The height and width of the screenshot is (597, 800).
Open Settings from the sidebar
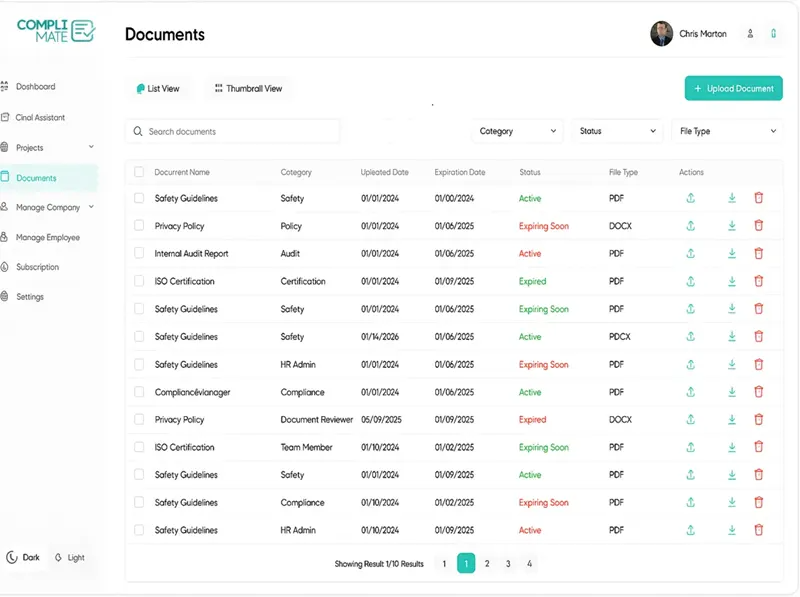[x=30, y=296]
